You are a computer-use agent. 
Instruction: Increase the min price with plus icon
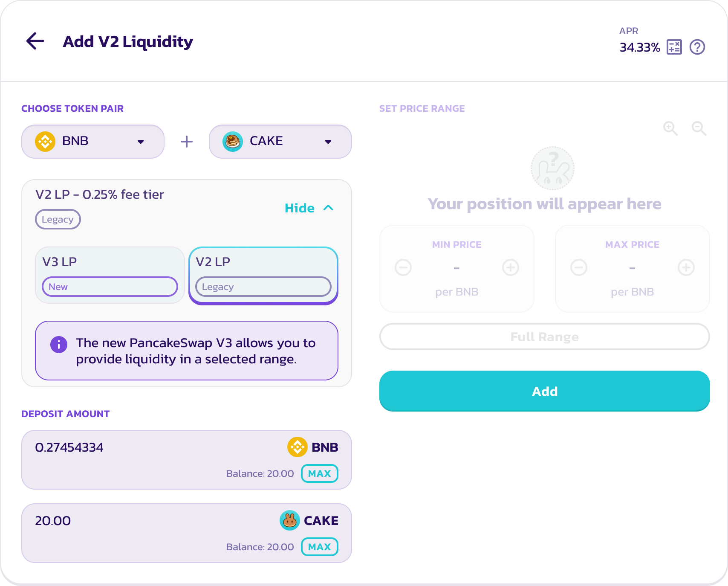pos(511,267)
